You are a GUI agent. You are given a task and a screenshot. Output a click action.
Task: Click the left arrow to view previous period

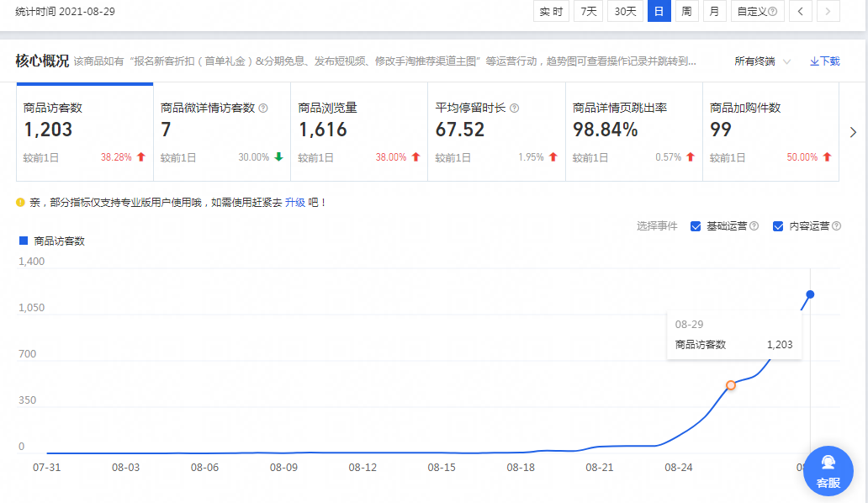coord(800,11)
